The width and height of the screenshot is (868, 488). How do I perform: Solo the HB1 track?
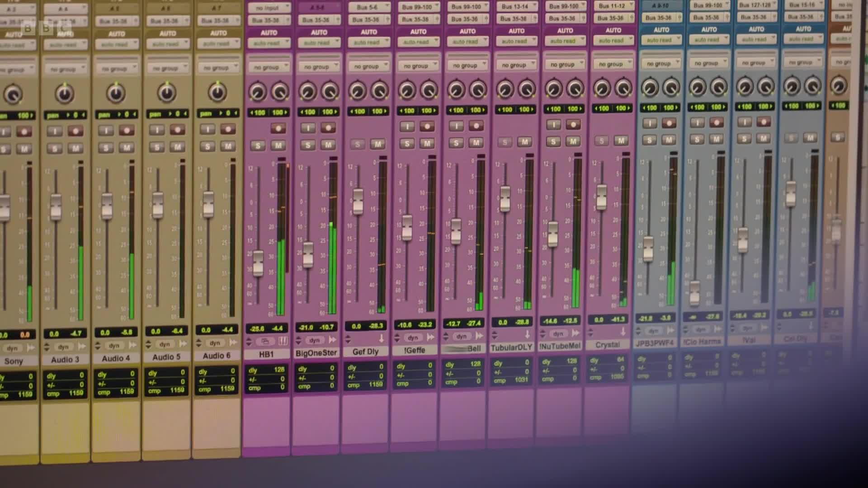(258, 145)
